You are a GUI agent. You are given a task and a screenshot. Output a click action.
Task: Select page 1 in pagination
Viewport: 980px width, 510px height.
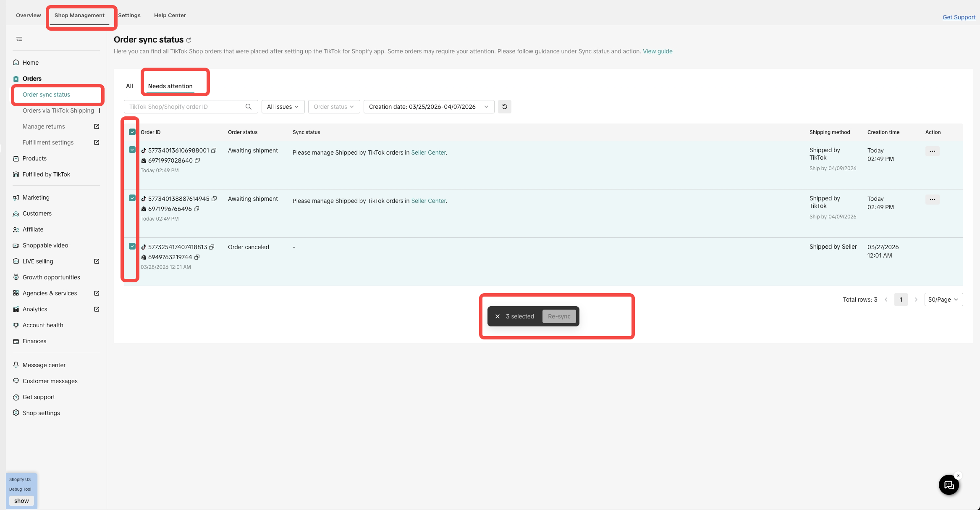pyautogui.click(x=901, y=300)
